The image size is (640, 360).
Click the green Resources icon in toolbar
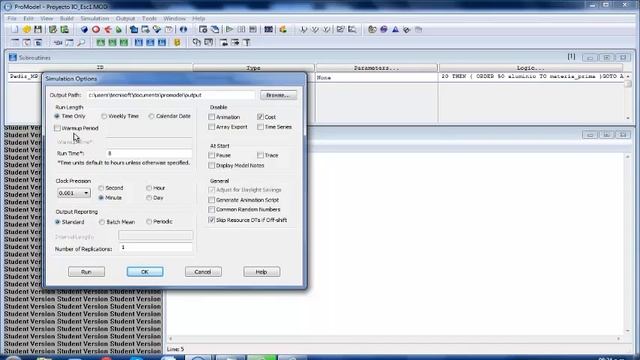(119, 29)
